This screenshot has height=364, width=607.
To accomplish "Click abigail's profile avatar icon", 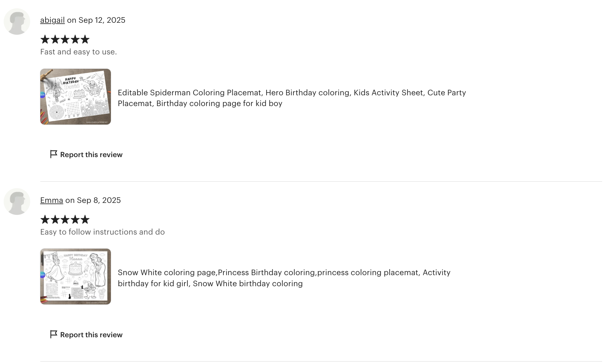I will click(17, 22).
